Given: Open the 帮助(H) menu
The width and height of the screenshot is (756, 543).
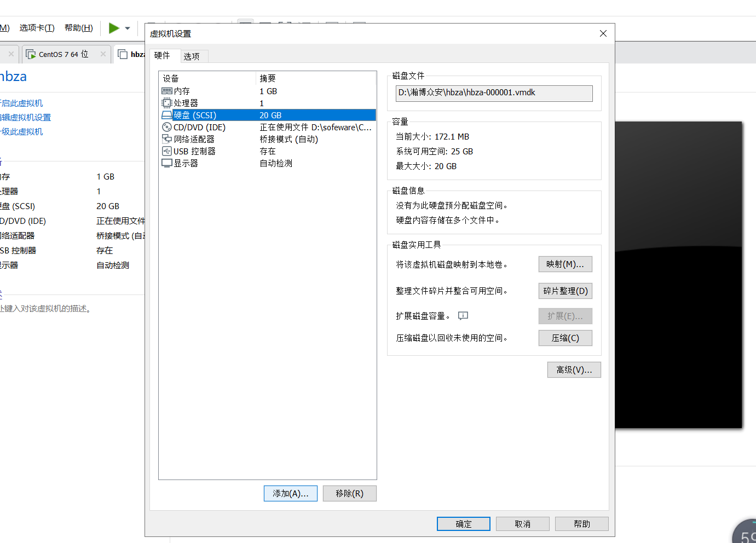Looking at the screenshot, I should coord(78,28).
